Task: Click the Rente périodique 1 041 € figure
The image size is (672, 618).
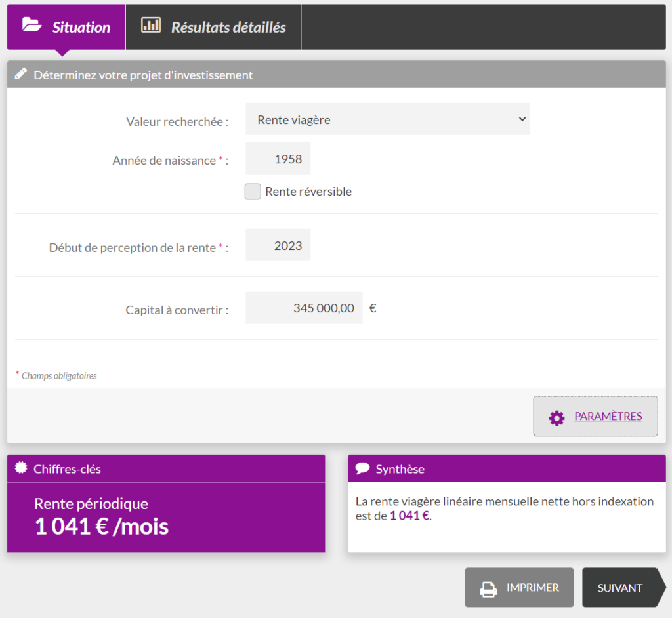Action: point(102,526)
